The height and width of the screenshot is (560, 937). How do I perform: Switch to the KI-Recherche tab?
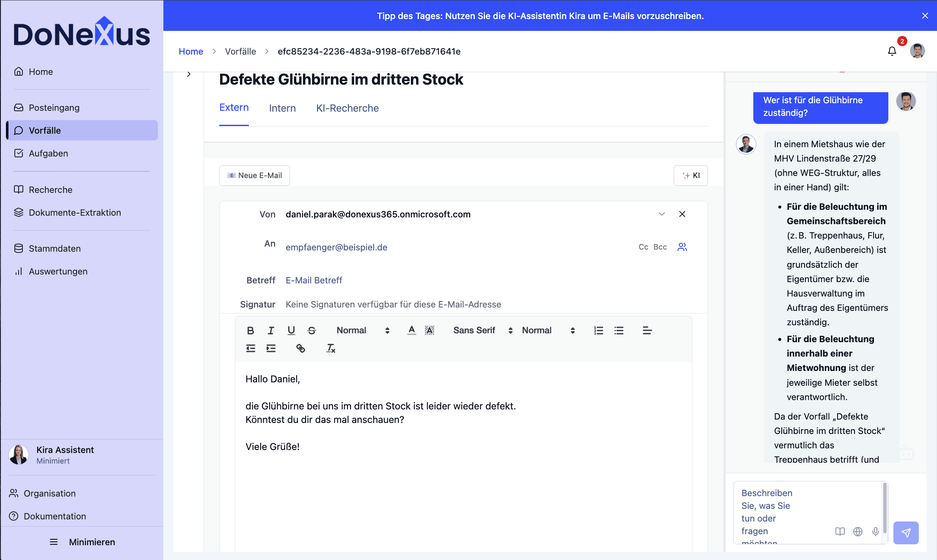coord(347,108)
